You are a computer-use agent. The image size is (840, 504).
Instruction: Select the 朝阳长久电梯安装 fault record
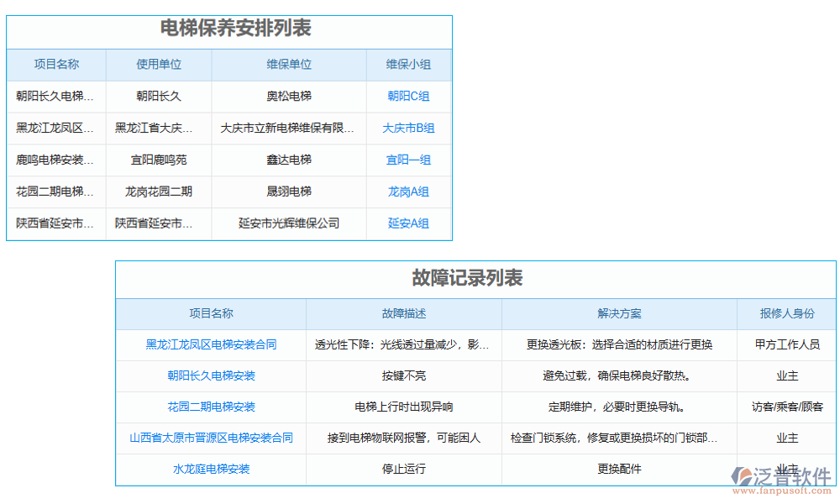[210, 376]
